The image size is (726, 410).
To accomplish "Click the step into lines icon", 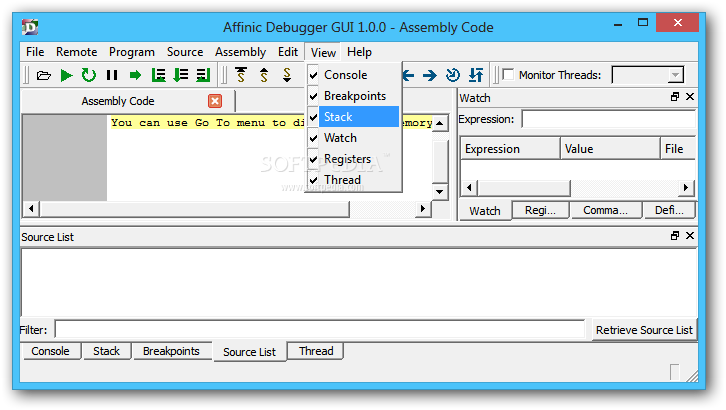I will coord(181,75).
